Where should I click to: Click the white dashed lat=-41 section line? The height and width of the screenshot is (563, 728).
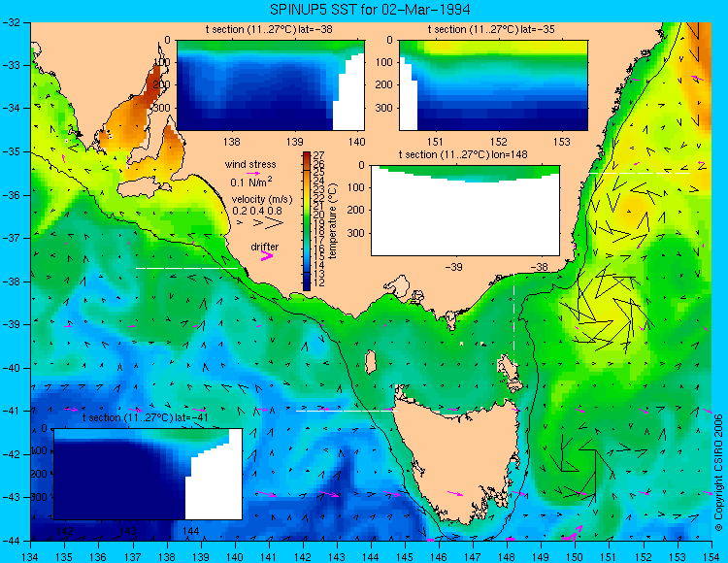(x=347, y=411)
